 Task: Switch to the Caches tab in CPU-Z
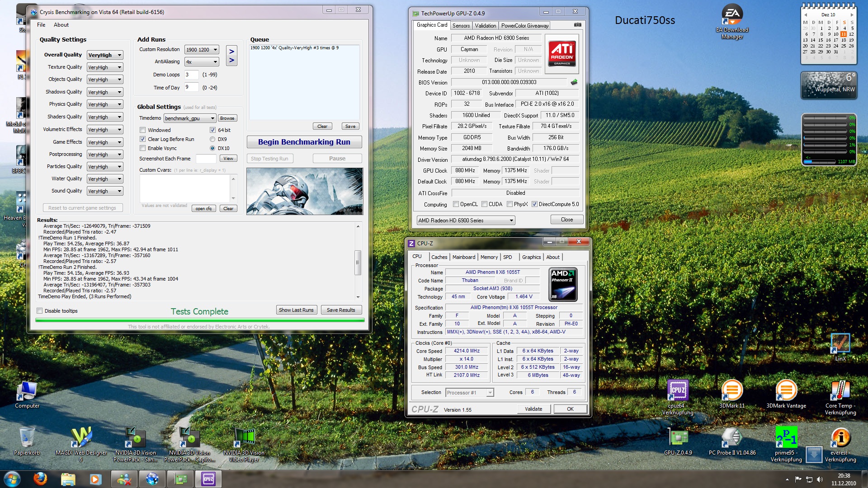(438, 256)
